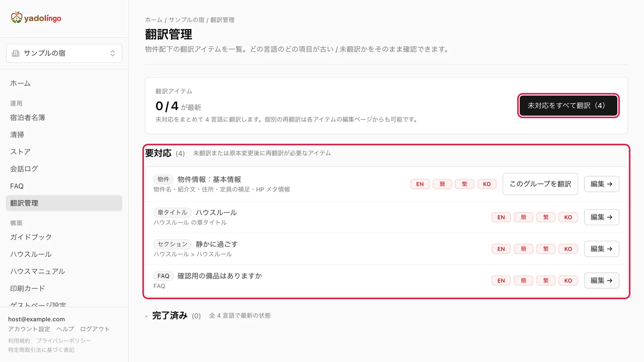
Task: Open 宿泊者名簿 in the sidebar
Action: 28,117
